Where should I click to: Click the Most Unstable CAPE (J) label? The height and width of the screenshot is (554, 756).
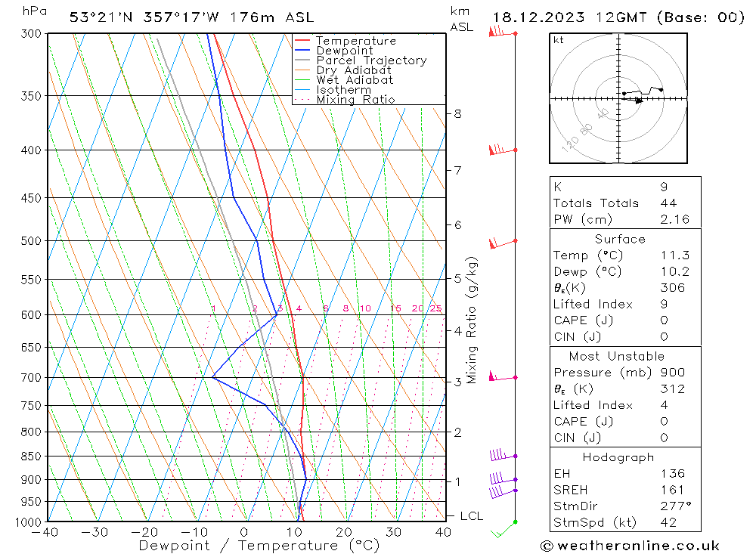[x=583, y=422]
